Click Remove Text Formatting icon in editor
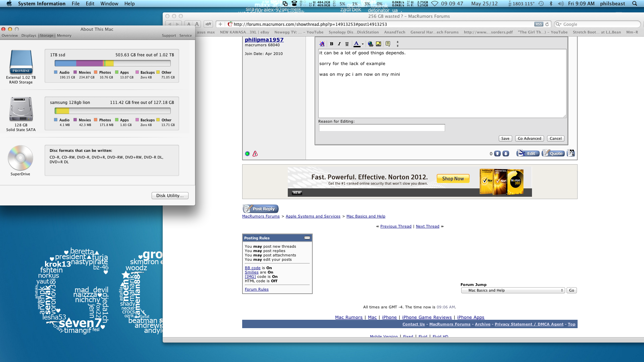Screen dimensions: 644x362 pos(322,44)
